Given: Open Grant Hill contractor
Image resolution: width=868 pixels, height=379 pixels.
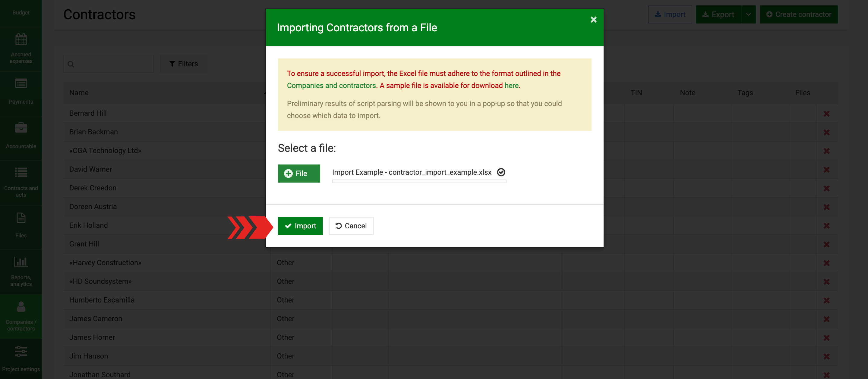Looking at the screenshot, I should pos(84,244).
